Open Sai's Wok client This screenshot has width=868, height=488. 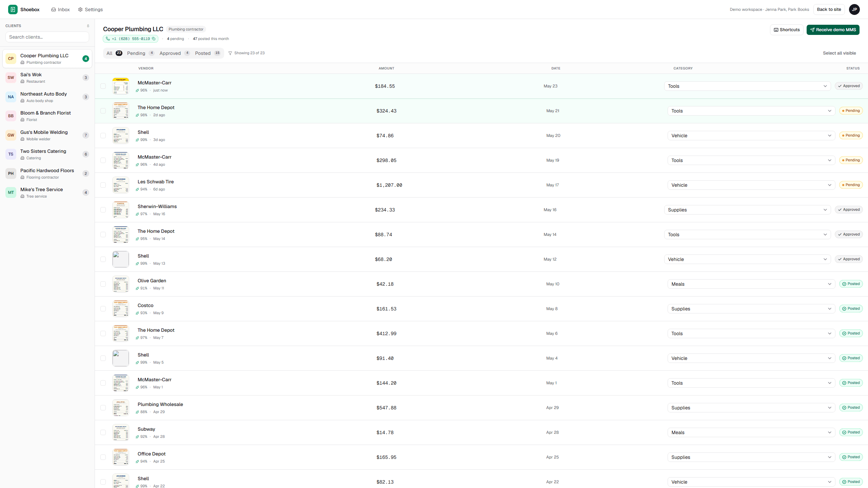click(47, 78)
